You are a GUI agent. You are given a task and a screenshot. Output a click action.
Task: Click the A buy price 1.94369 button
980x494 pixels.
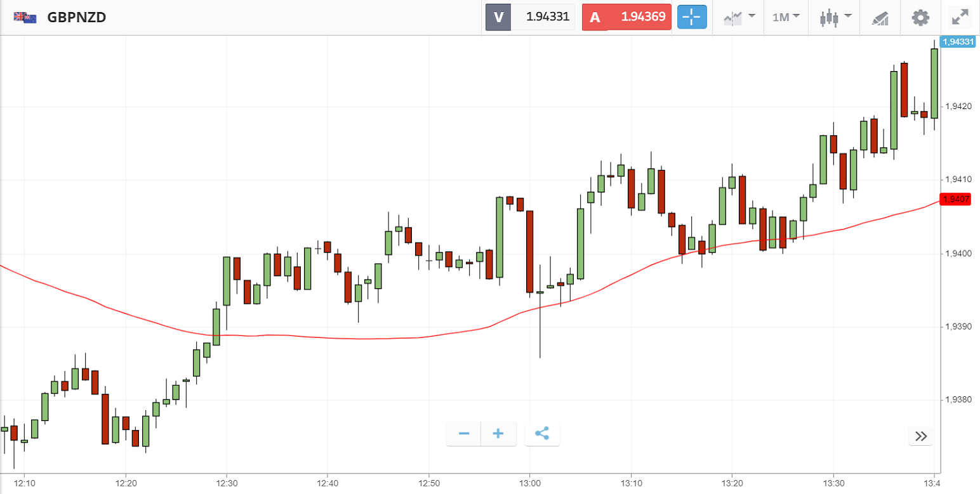pos(626,17)
